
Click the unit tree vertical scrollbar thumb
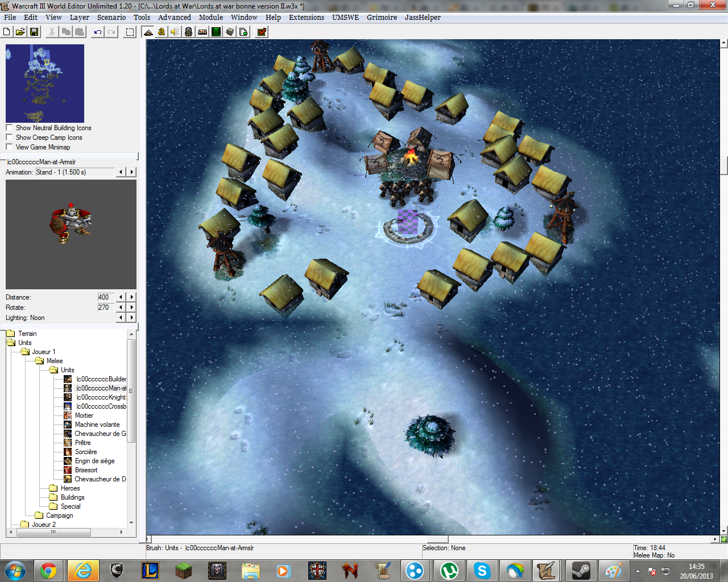coord(131,391)
